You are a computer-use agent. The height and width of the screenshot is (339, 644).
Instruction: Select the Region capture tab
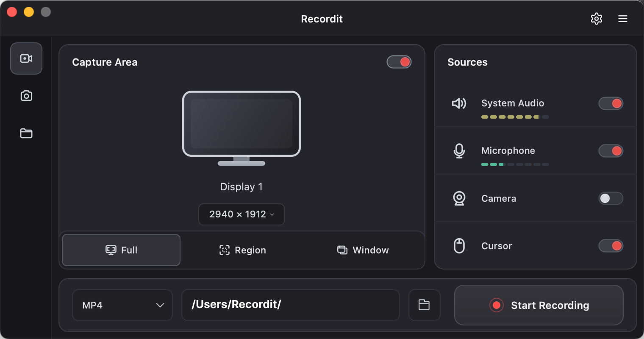[242, 250]
